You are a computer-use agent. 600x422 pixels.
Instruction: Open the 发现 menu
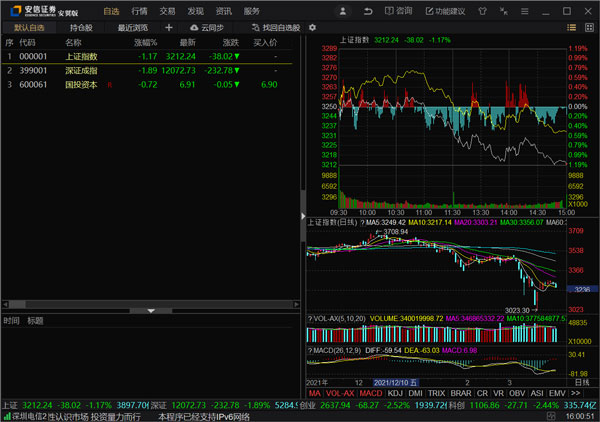tap(196, 11)
